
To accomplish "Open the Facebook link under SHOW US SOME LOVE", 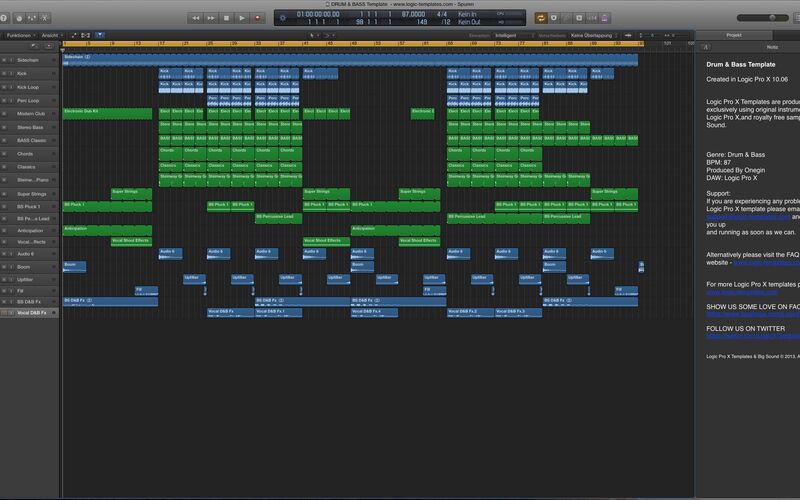I will point(753,314).
